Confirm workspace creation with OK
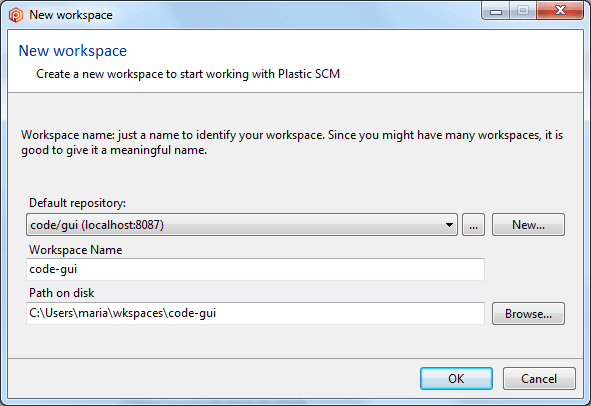The width and height of the screenshot is (591, 406). tap(456, 378)
